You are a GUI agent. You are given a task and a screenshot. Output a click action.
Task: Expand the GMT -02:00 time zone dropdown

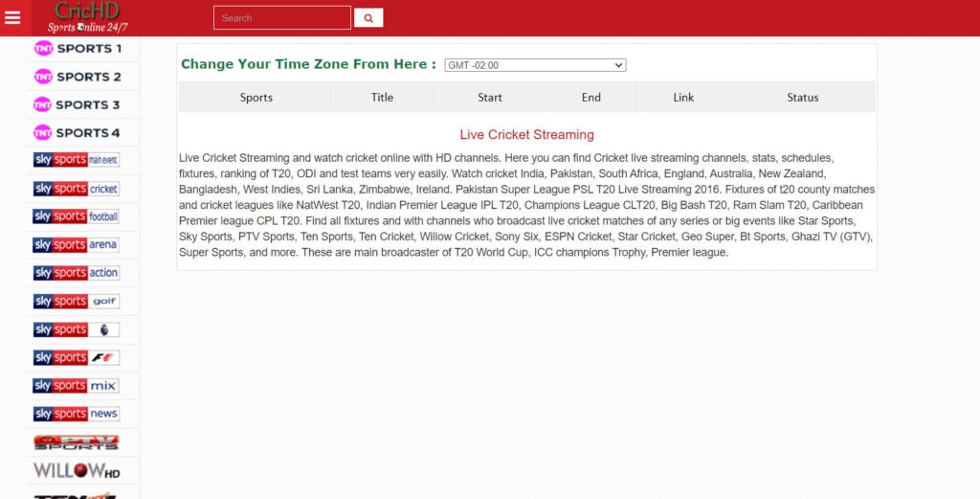tap(535, 65)
